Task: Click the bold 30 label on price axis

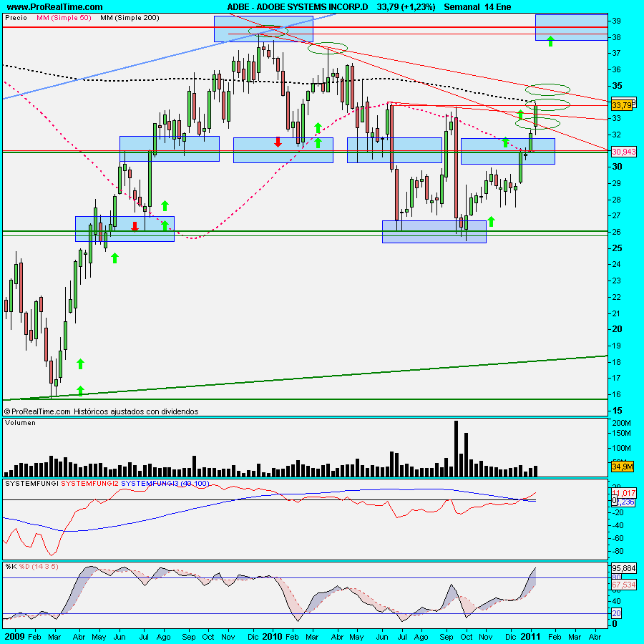Action: point(617,167)
